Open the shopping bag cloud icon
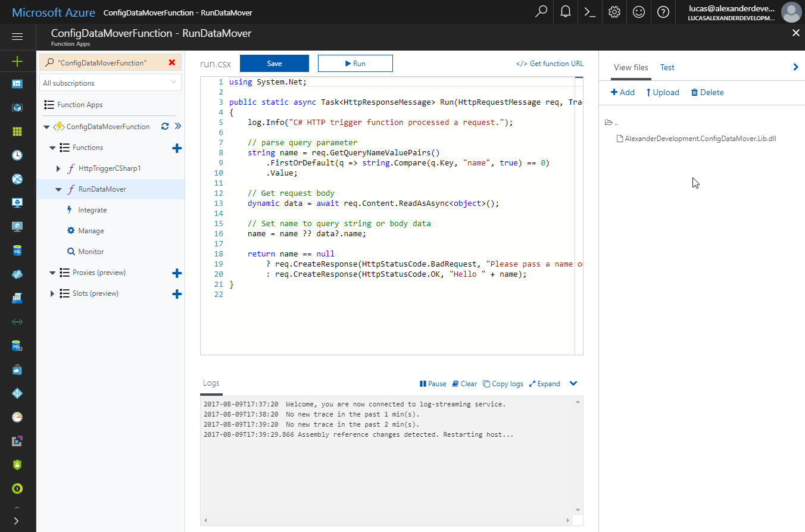Image resolution: width=805 pixels, height=532 pixels. tap(17, 370)
